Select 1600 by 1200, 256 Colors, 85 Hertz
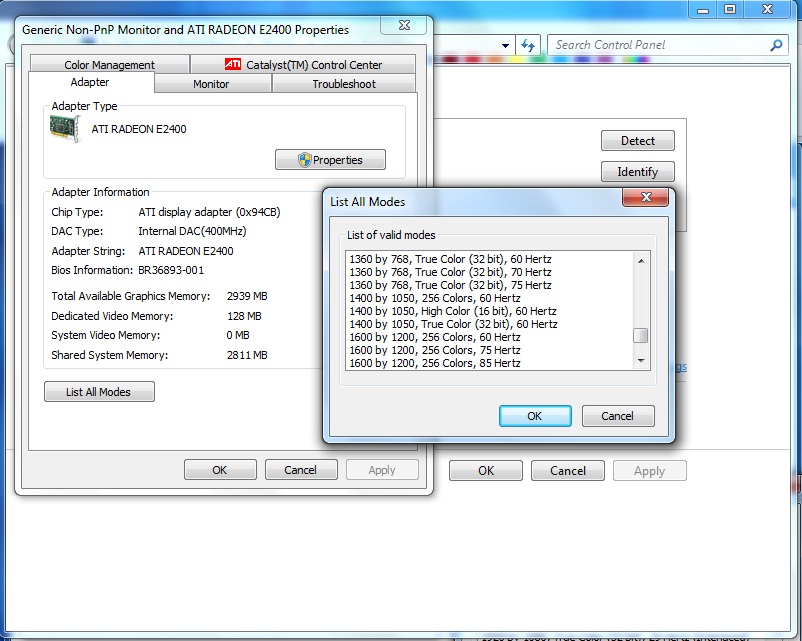This screenshot has width=802, height=641. [x=435, y=363]
